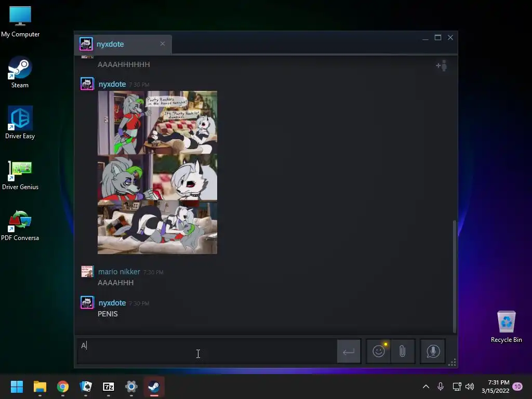Open the network status tray icon

(x=457, y=387)
